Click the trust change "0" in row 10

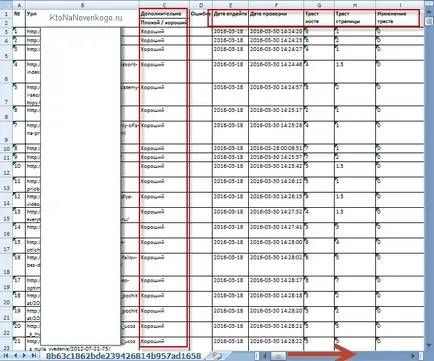(400, 148)
